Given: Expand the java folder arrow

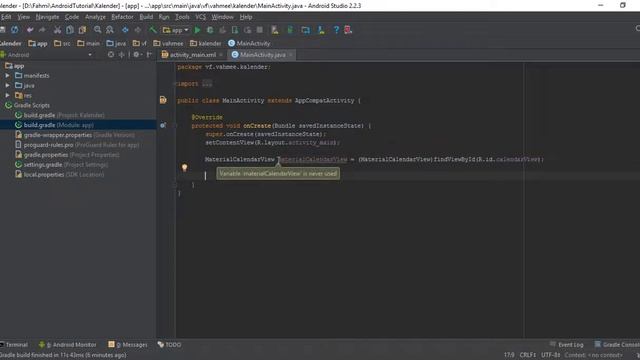Looking at the screenshot, I should pyautogui.click(x=7, y=85).
